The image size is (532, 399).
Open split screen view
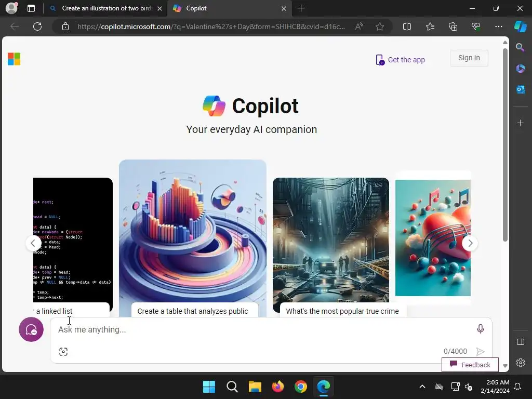point(407,26)
